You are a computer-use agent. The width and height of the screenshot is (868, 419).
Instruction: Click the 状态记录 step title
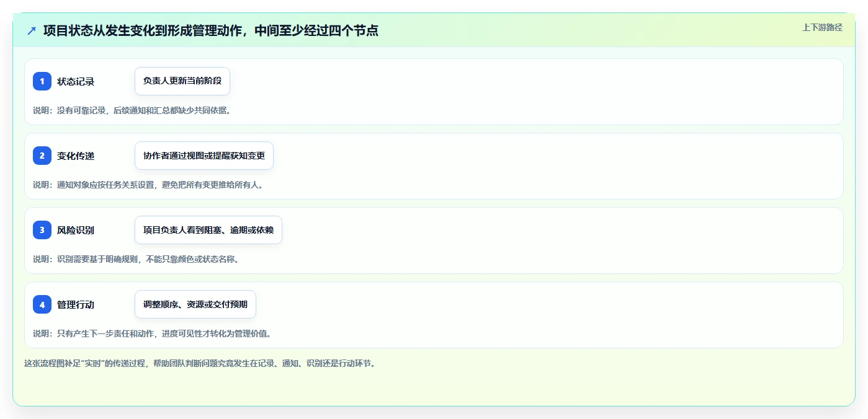[76, 81]
